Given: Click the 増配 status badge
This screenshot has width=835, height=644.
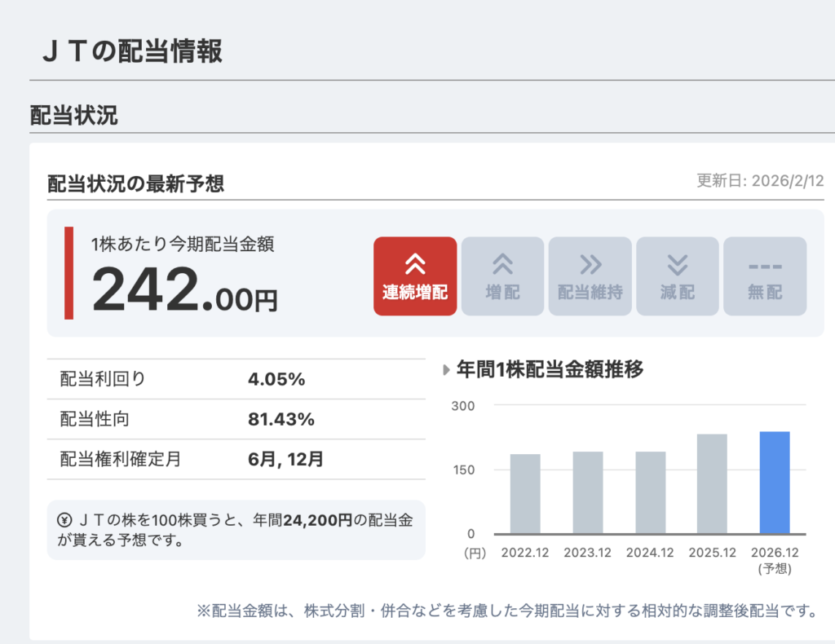Looking at the screenshot, I should (x=502, y=276).
